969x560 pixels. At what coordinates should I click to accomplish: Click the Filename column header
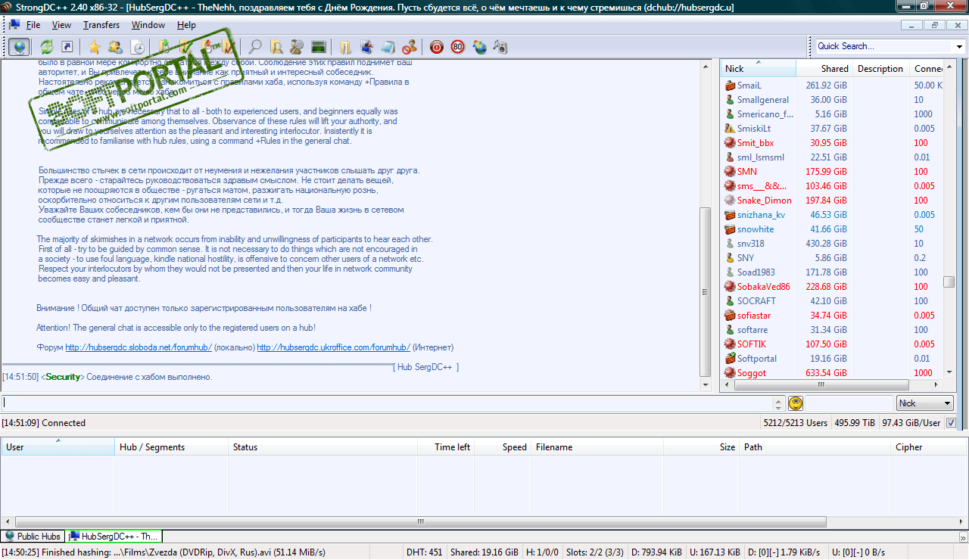click(597, 446)
